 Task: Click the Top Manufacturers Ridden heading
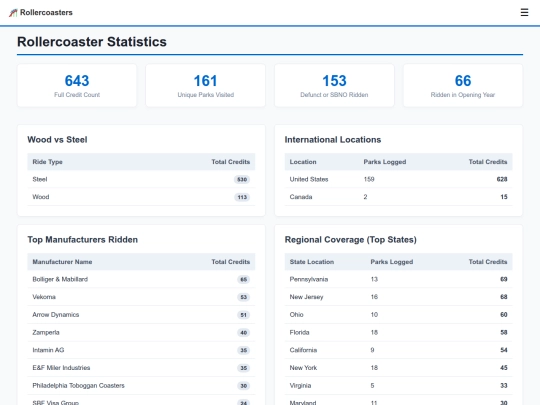click(x=83, y=240)
